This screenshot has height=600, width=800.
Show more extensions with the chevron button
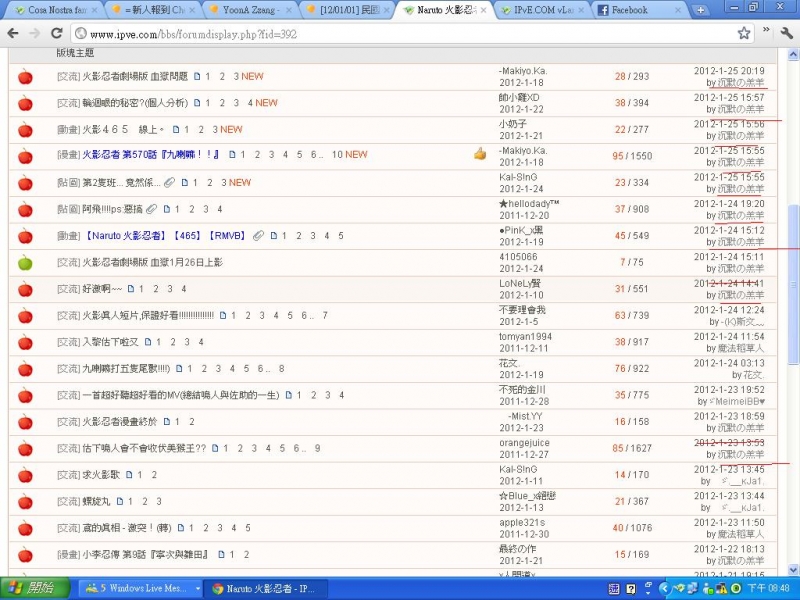pyautogui.click(x=765, y=33)
